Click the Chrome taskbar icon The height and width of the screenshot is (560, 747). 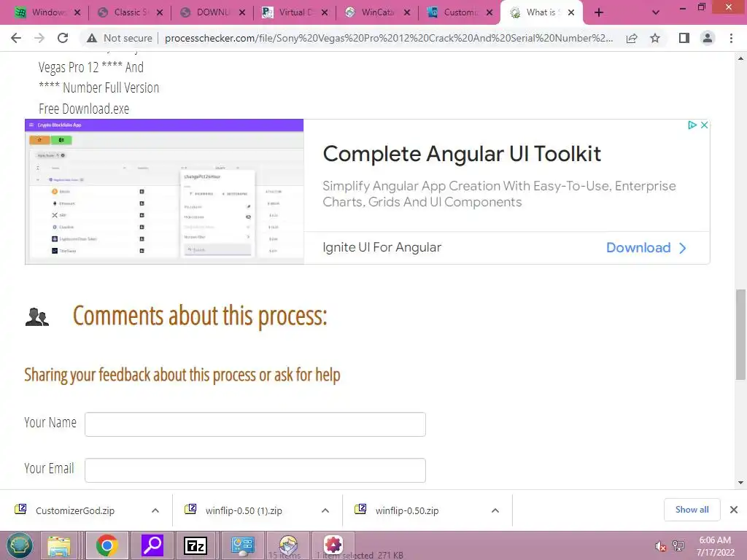tap(107, 545)
